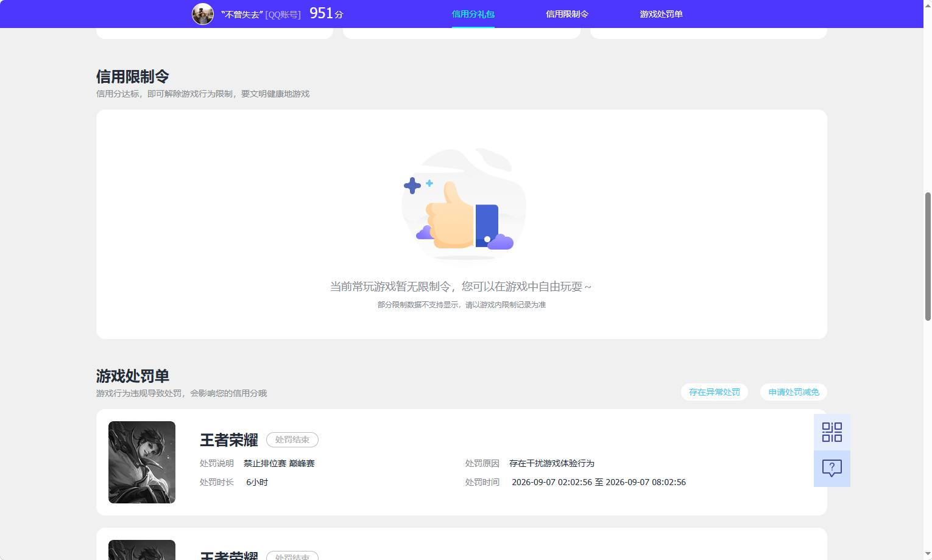Click the [QQ账号] label

coord(283,14)
